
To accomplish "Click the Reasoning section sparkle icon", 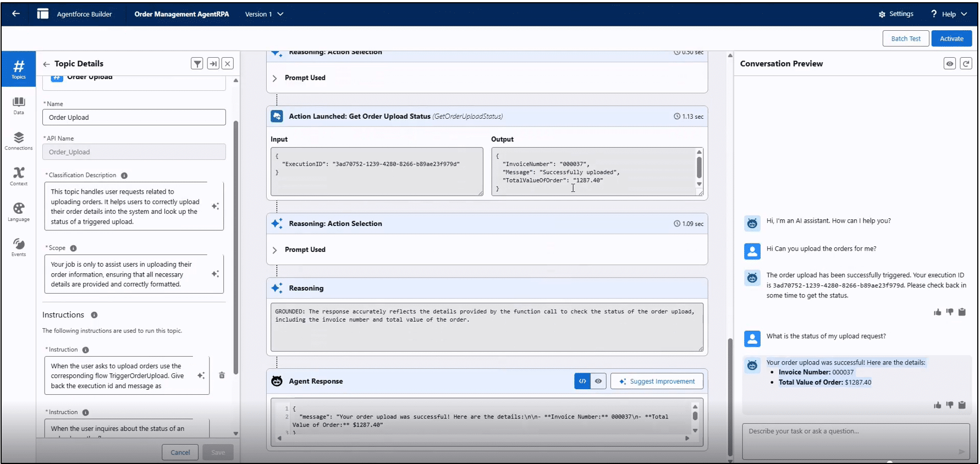I will coord(277,288).
